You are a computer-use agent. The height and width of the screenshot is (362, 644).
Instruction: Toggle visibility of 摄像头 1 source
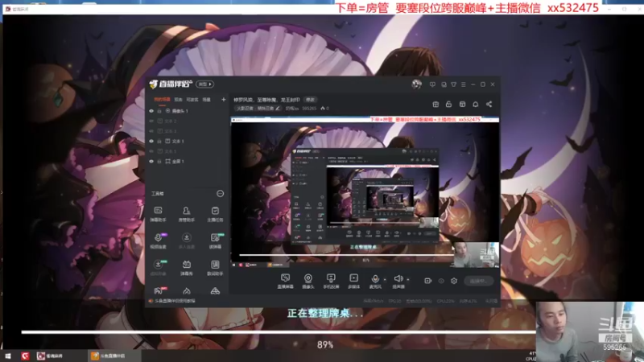(151, 111)
